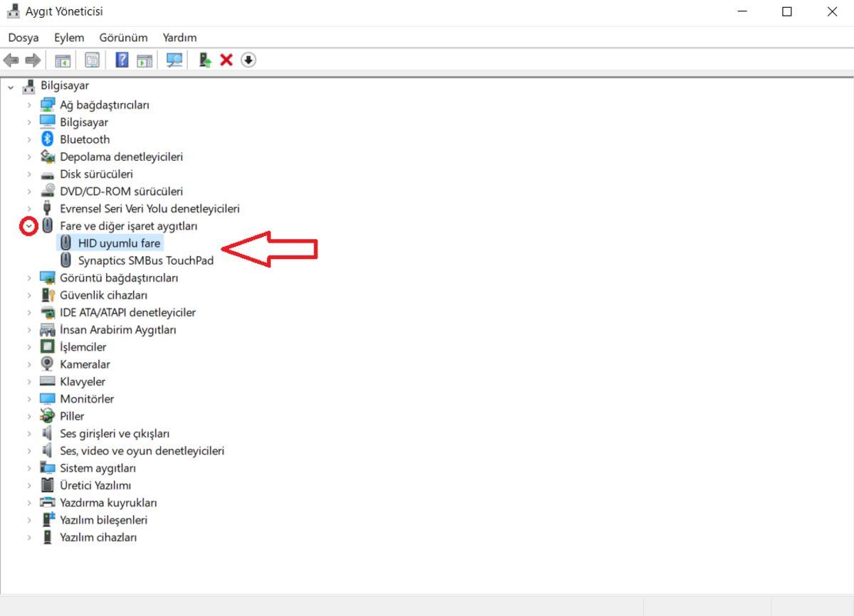This screenshot has width=854, height=616.
Task: Select the Scan for hardware changes icon
Action: pos(174,60)
